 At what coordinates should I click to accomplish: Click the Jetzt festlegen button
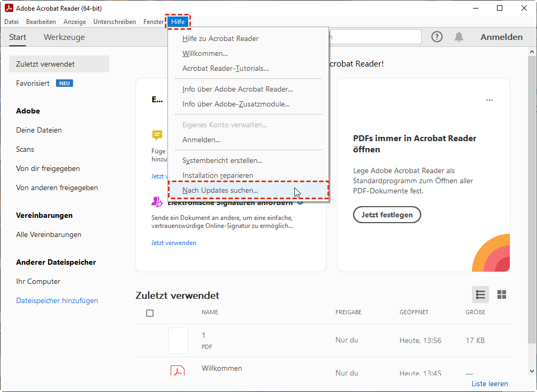387,215
